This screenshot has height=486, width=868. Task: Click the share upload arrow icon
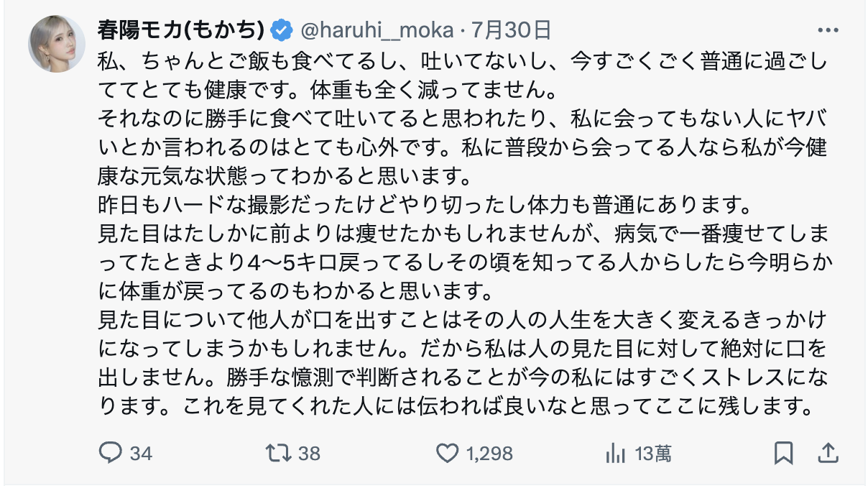pos(828,453)
